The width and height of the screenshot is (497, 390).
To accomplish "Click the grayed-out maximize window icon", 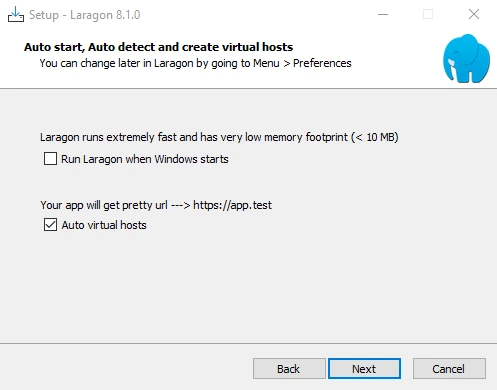I will tap(428, 14).
